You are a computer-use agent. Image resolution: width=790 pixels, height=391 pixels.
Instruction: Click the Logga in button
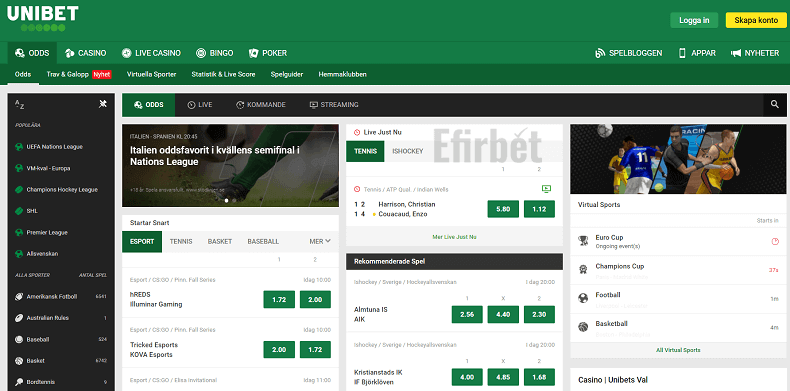(x=694, y=20)
